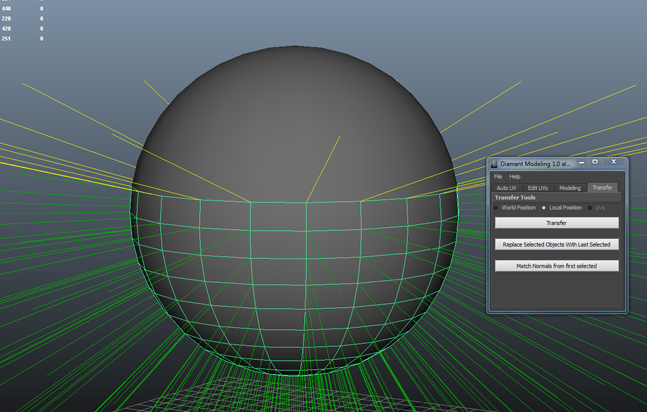Go to the Modeling tab
647x412 pixels.
(570, 188)
